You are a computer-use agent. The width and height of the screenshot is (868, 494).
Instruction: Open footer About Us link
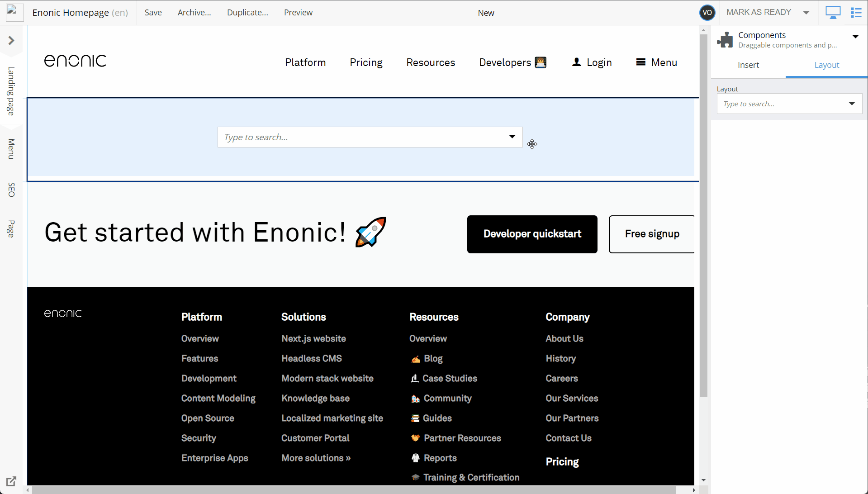tap(564, 338)
